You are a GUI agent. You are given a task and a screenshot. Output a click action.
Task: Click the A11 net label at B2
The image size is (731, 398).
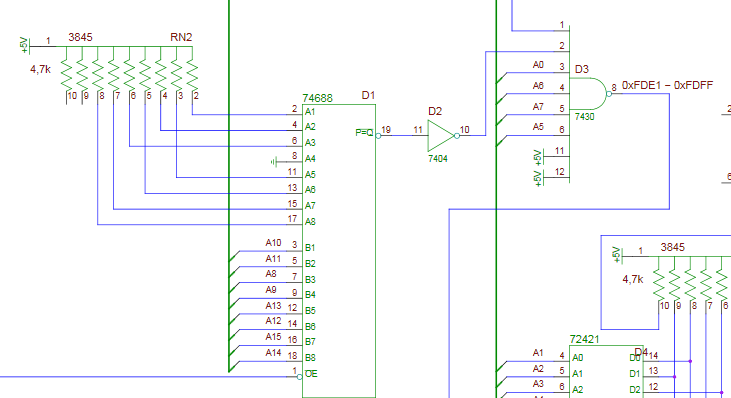pos(274,259)
